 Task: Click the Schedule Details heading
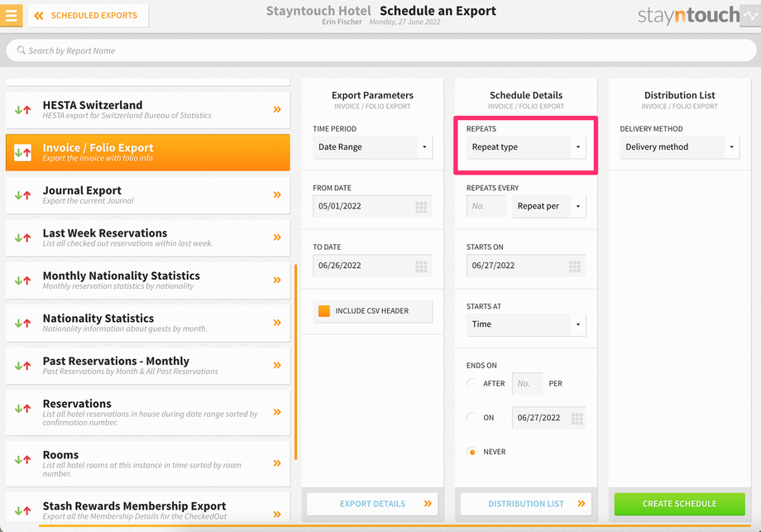525,95
